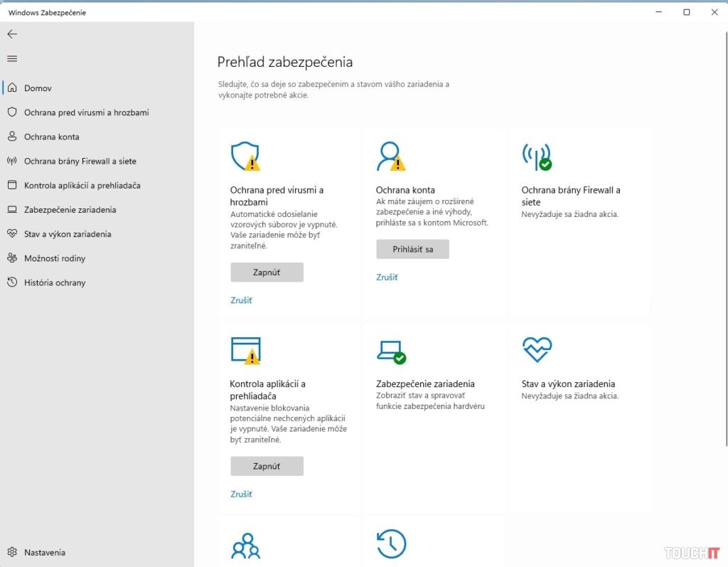Click the Stav a výkon zariadenia heart icon
Screen dimensions: 728x567
[538, 350]
